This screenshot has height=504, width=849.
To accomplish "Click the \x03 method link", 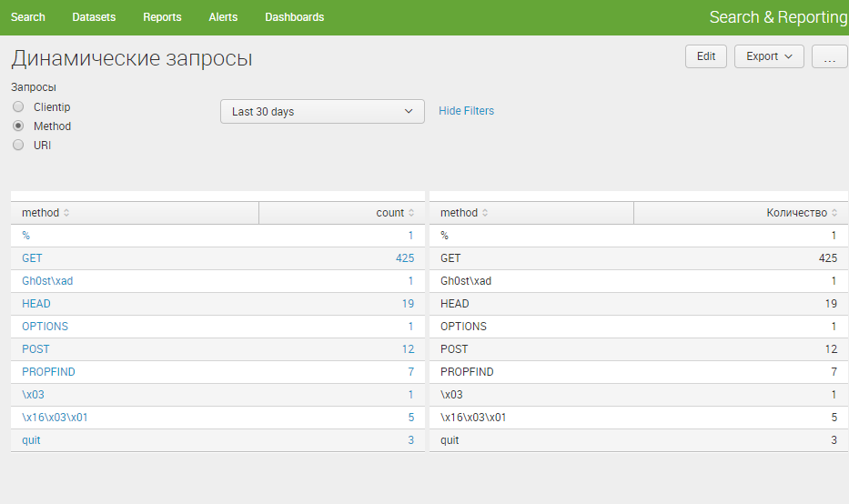I will (33, 395).
